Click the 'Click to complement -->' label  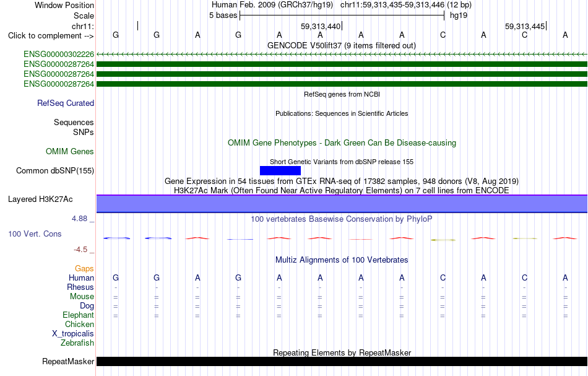point(51,36)
